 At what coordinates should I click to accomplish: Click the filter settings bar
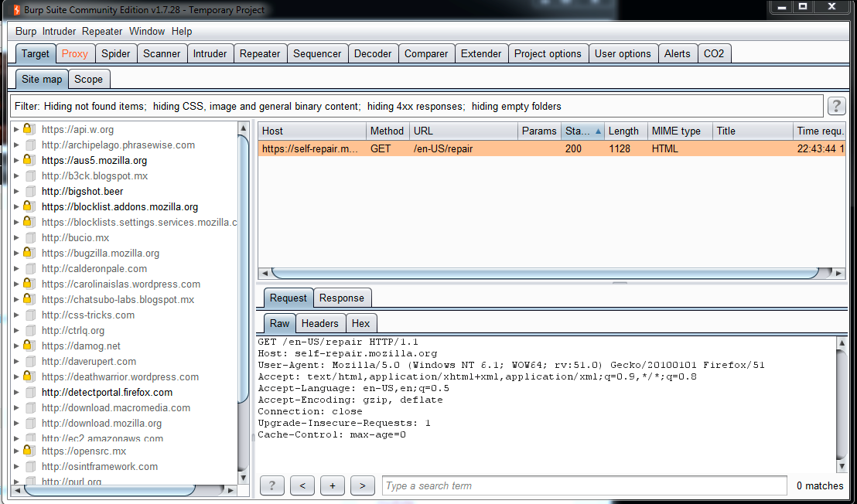tap(416, 106)
